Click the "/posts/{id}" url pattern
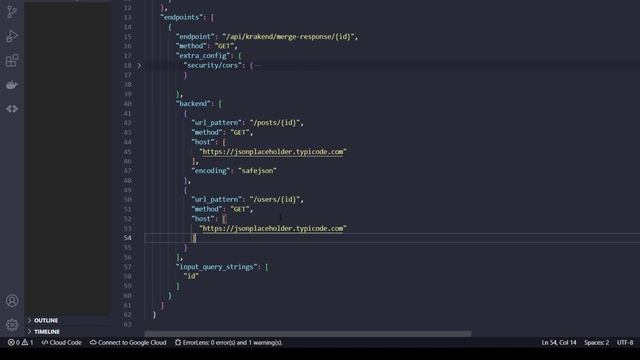 tap(275, 123)
